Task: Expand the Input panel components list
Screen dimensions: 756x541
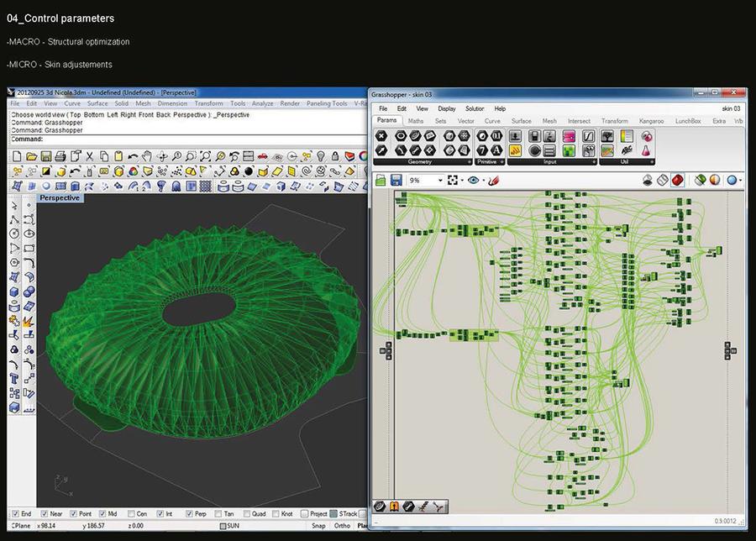Action: pyautogui.click(x=593, y=161)
